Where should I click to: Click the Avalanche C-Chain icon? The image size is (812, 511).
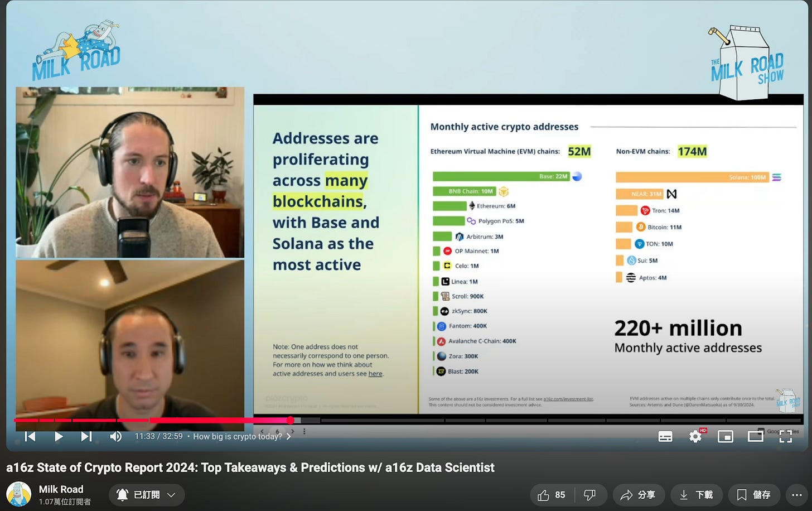[441, 341]
